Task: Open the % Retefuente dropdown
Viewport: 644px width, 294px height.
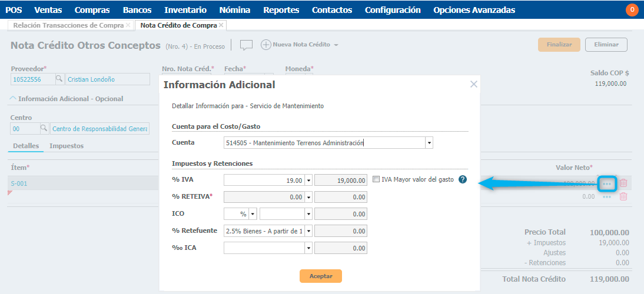Action: tap(308, 231)
